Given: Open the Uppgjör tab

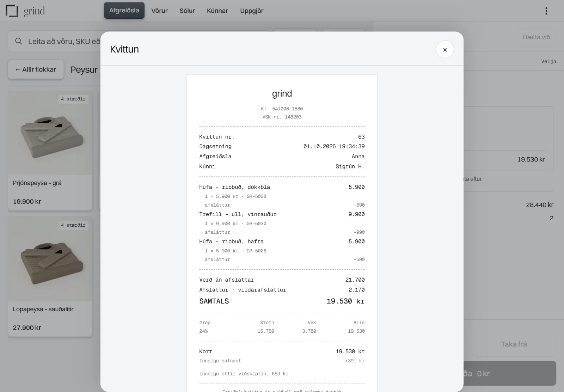Looking at the screenshot, I should (252, 11).
